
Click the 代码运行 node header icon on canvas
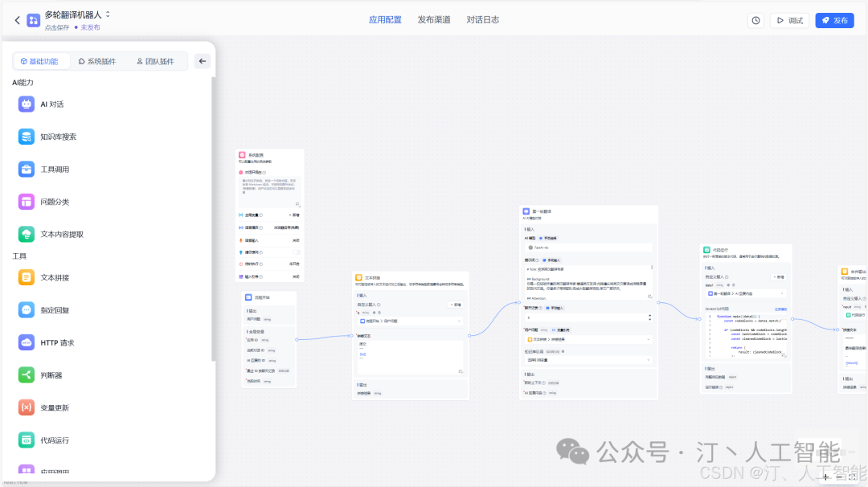click(707, 250)
